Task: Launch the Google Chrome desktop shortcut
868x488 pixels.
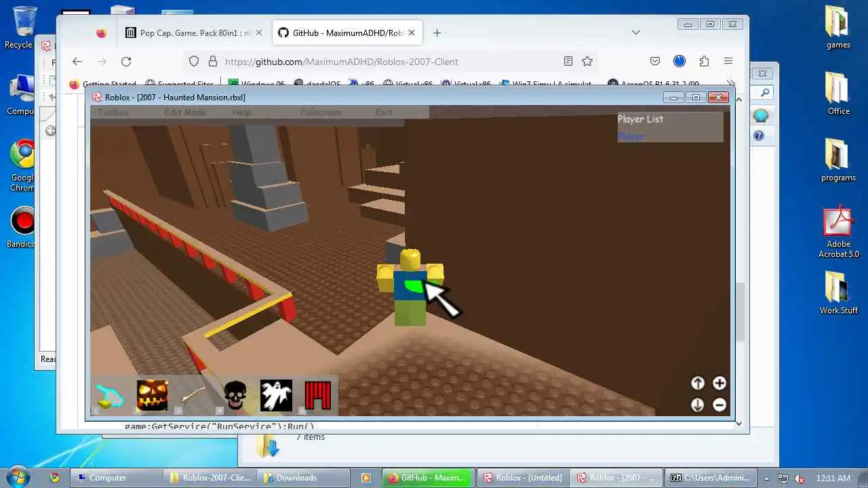Action: click(x=22, y=166)
